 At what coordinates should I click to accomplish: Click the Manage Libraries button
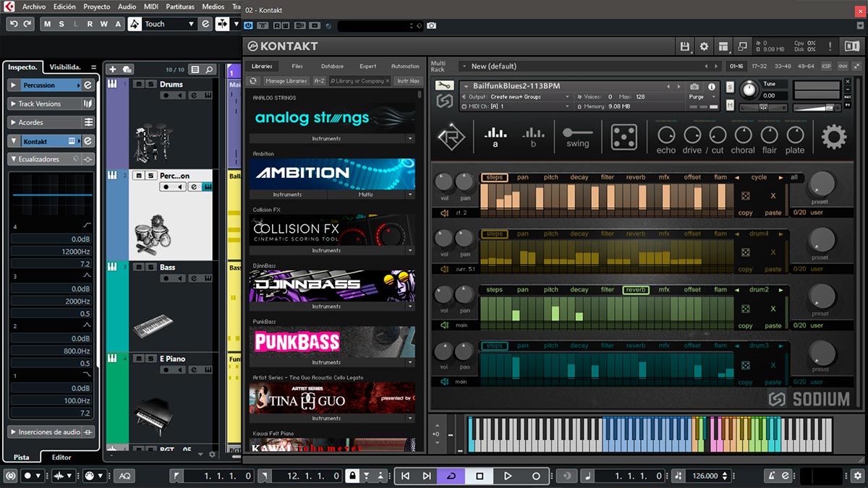click(286, 81)
